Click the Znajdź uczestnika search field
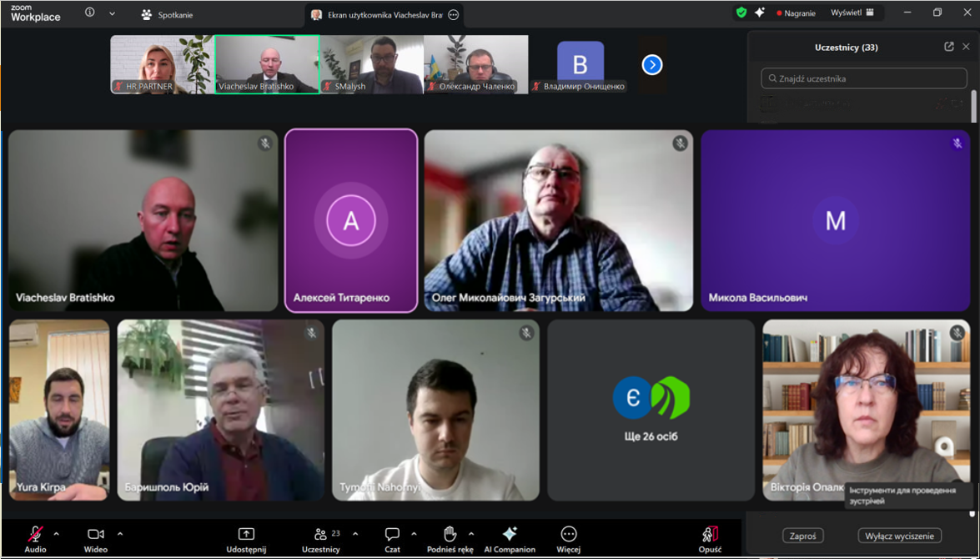980x559 pixels. 864,78
